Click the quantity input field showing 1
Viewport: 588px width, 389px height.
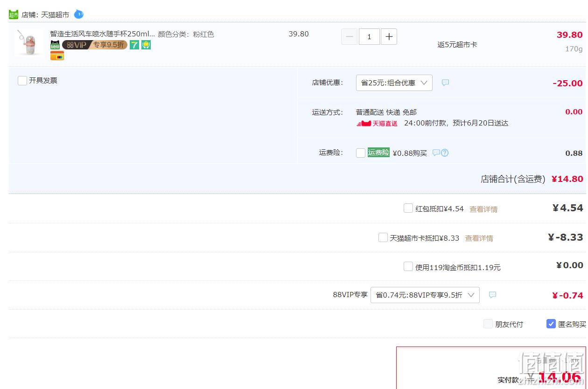pos(369,36)
